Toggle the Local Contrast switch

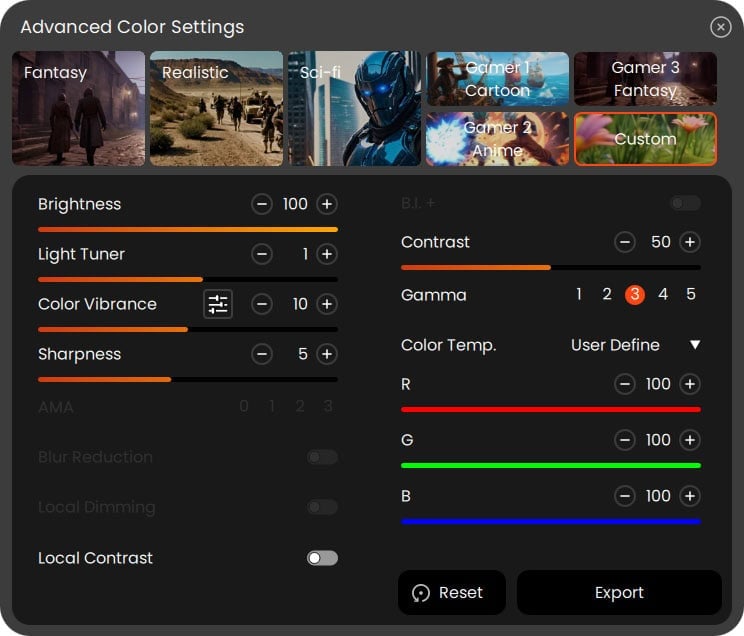click(322, 558)
